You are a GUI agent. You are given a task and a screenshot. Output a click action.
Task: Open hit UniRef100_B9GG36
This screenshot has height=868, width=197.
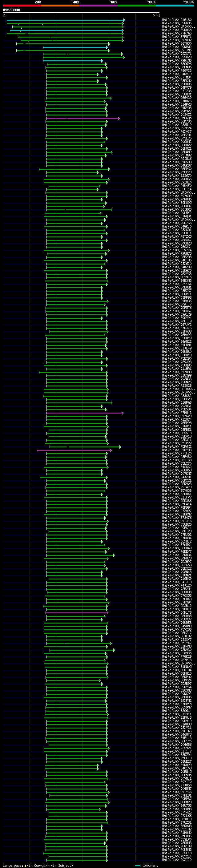(177, 23)
